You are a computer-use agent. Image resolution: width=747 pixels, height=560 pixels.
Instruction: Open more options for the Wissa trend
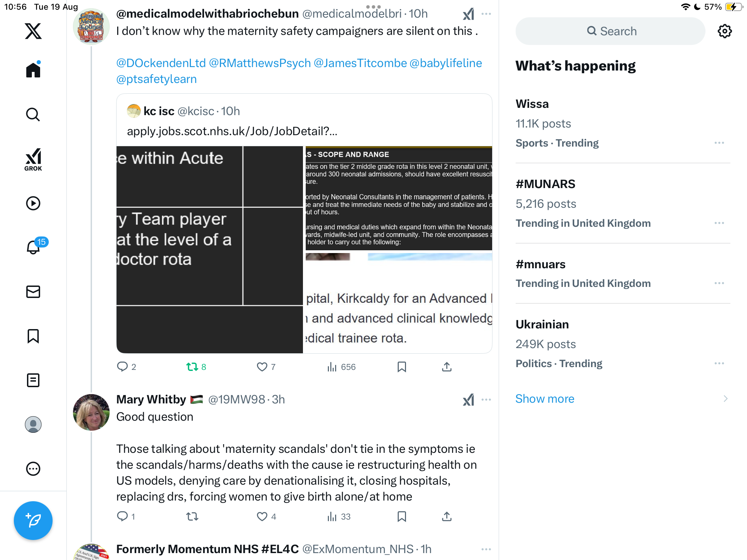click(719, 143)
